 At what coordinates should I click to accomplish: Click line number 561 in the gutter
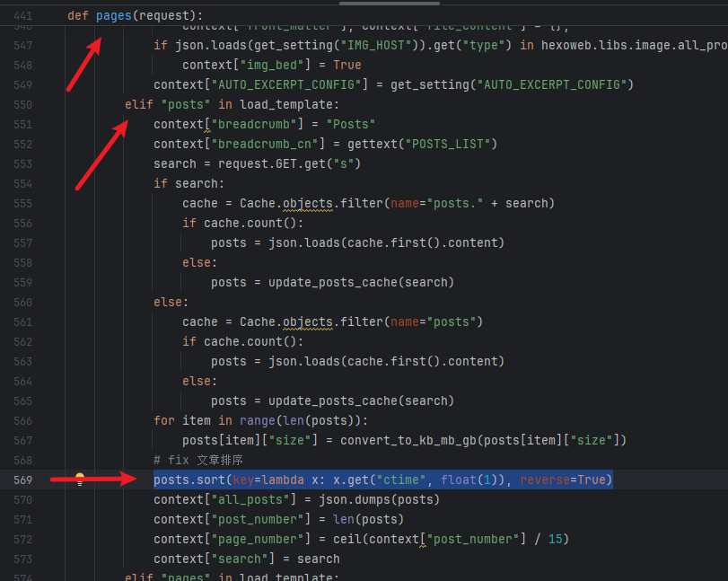click(x=23, y=321)
